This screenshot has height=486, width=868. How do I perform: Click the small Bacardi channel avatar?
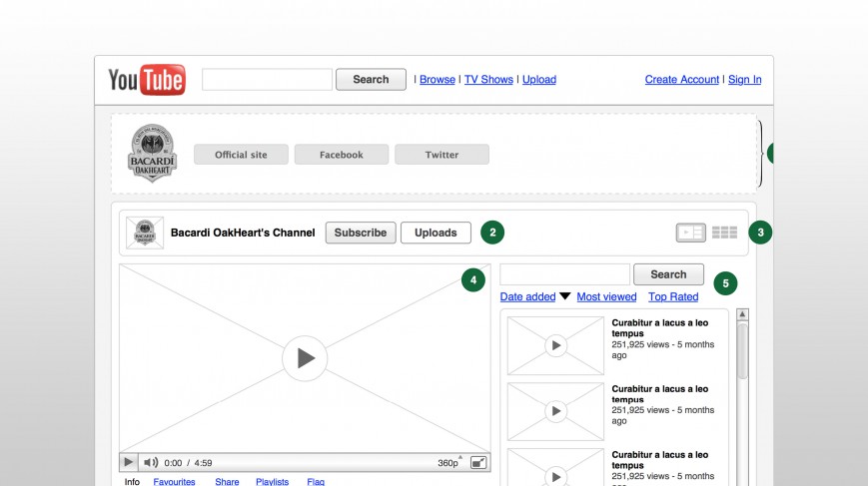(145, 233)
